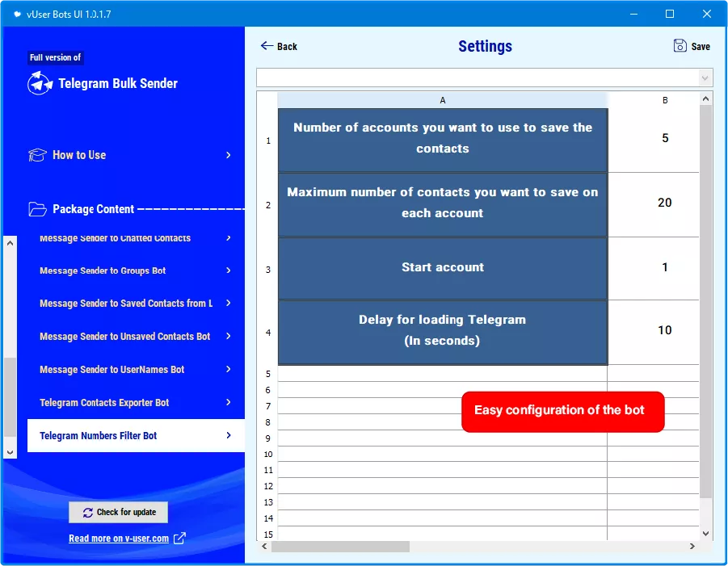This screenshot has height=566, width=728.
Task: Click the grid vertical scrollbar down arrow
Action: [x=705, y=534]
